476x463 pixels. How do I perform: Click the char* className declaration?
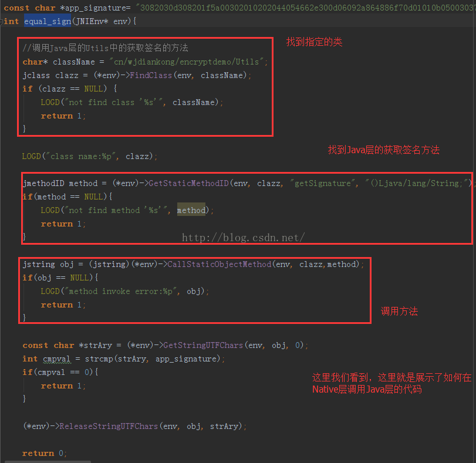59,62
